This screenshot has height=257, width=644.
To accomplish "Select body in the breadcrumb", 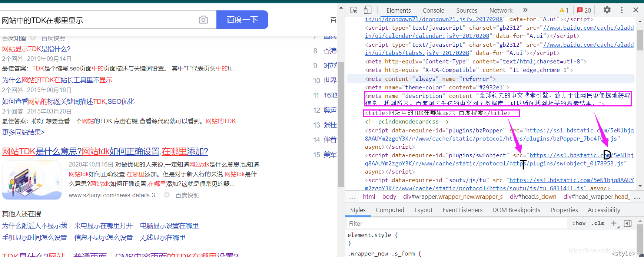I will [x=389, y=197].
